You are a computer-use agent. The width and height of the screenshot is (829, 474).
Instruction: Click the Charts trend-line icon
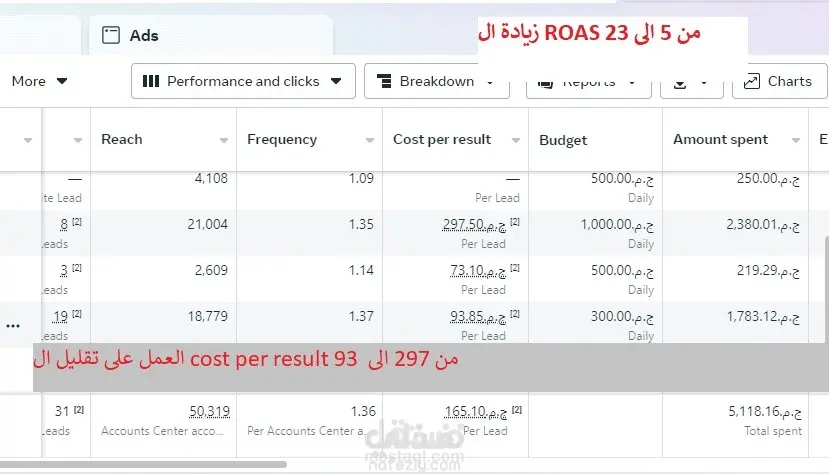(x=751, y=81)
